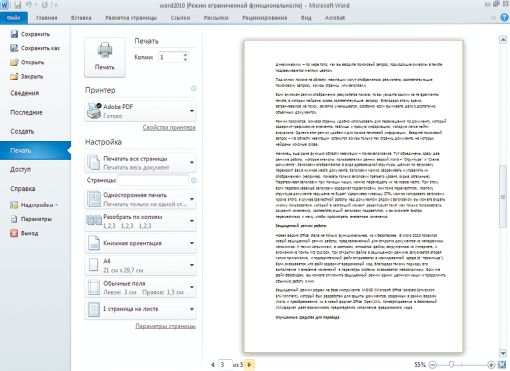Decrease copies with down spinner arrow
510x371 pixels.
click(185, 60)
